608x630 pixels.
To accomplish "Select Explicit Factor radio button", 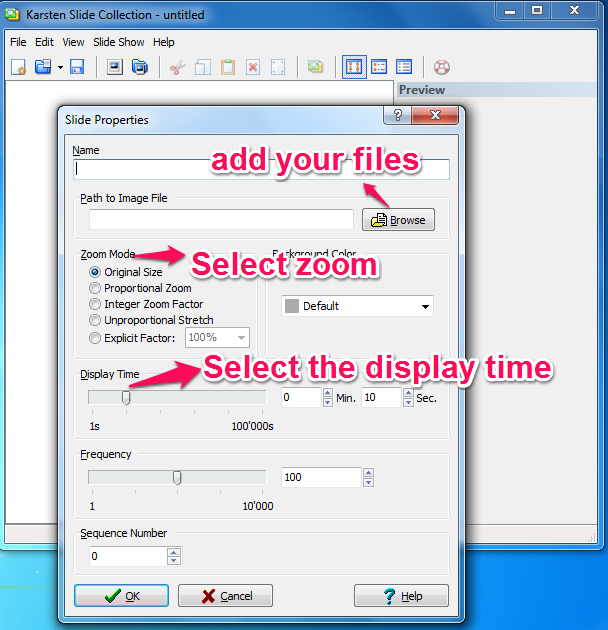I will pyautogui.click(x=132, y=338).
